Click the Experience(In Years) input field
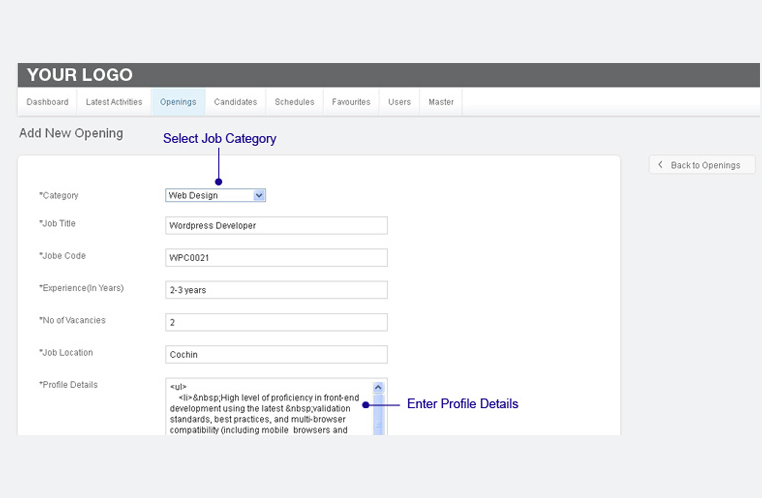 point(276,290)
